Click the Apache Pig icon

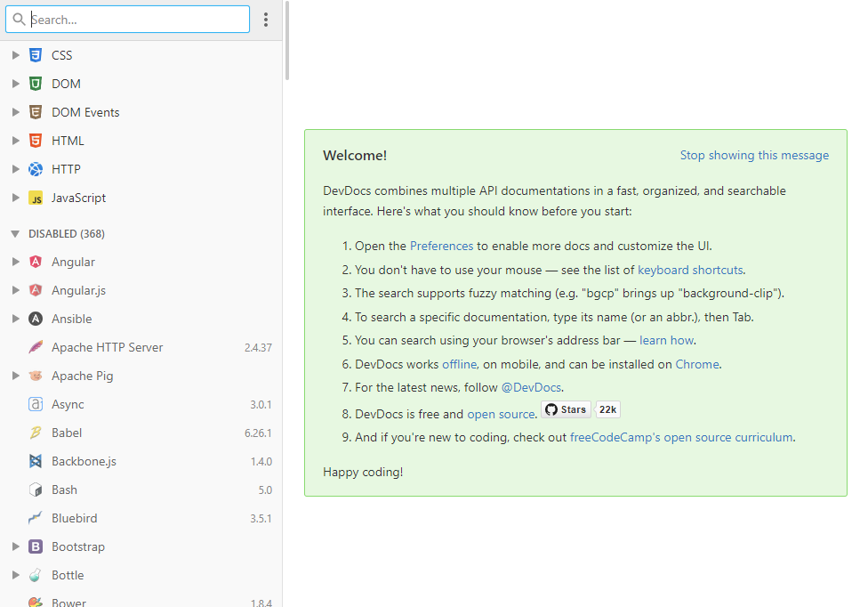point(36,376)
